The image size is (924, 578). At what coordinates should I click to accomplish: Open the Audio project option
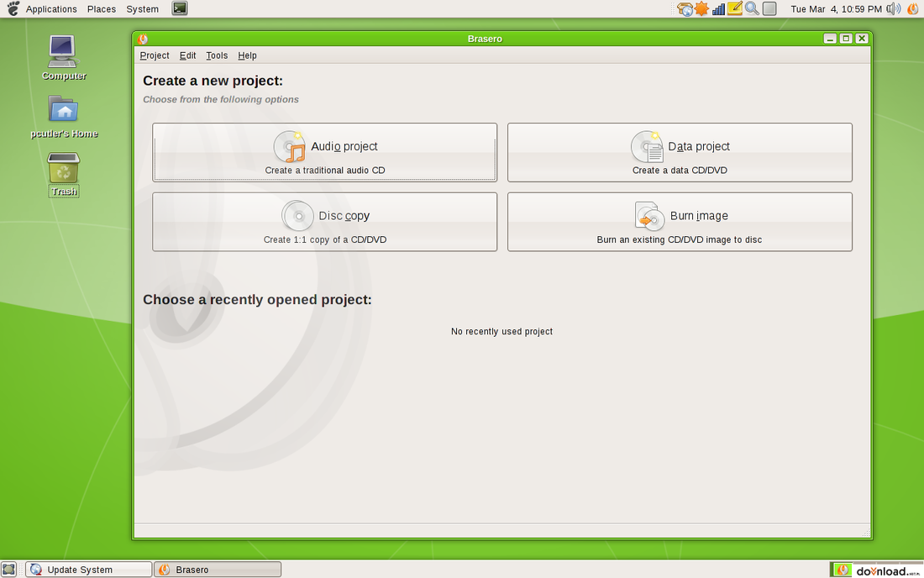pos(325,153)
